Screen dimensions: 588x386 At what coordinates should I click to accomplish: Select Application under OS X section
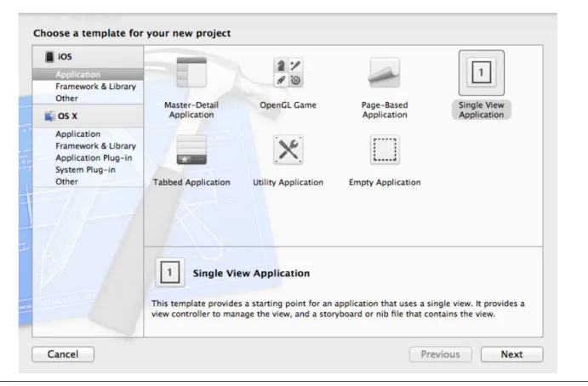tap(78, 133)
